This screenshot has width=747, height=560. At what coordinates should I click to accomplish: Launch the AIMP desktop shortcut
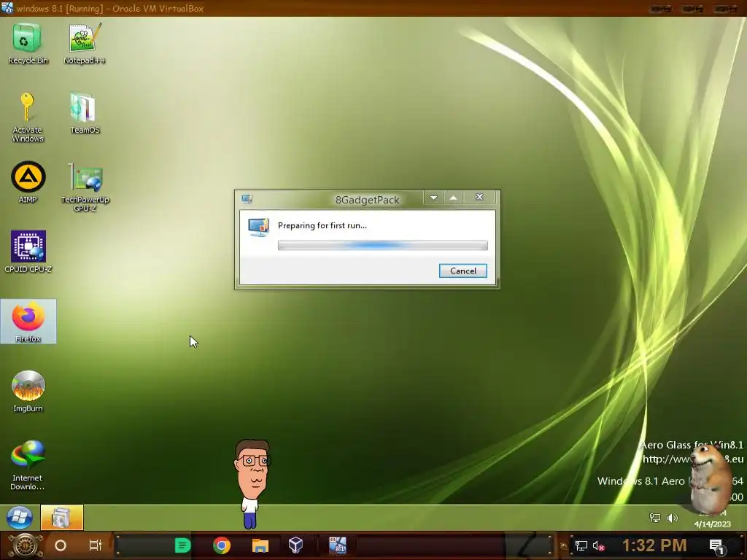coord(28,182)
